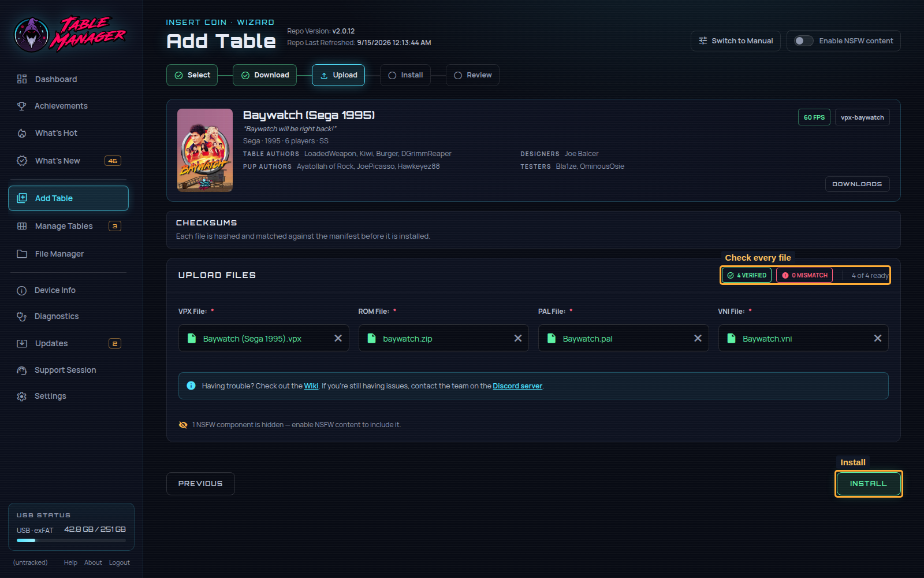The width and height of the screenshot is (924, 578).
Task: Toggle Enable NSFW content switch
Action: click(803, 40)
